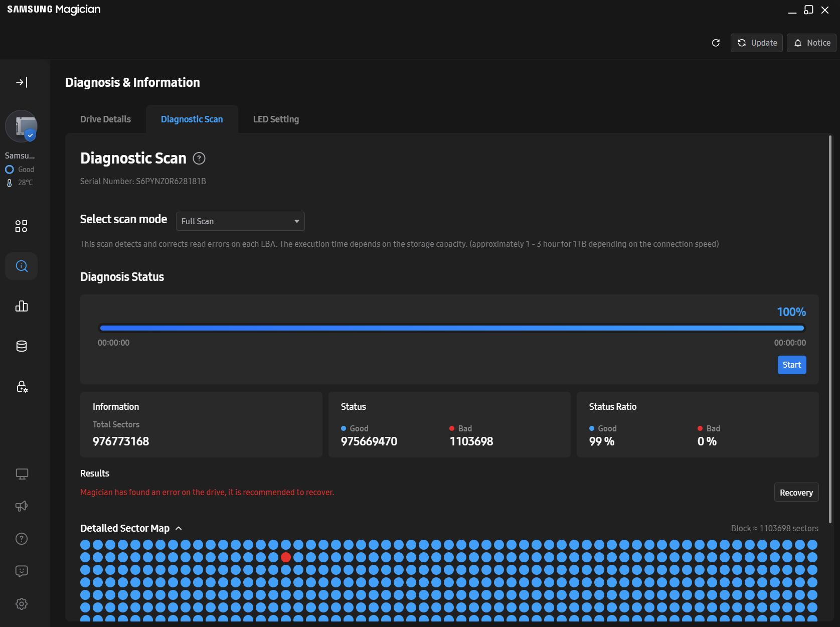Click the error message recommending recovery
This screenshot has height=627, width=840.
click(x=207, y=493)
